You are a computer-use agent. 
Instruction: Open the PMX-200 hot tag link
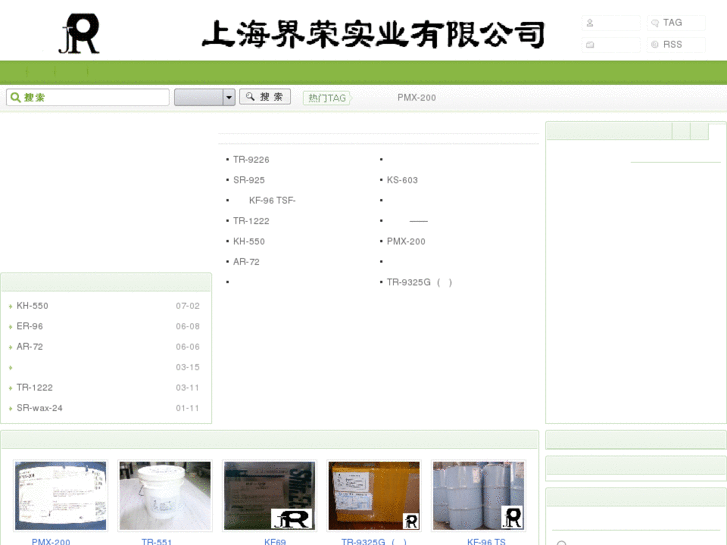tap(416, 97)
